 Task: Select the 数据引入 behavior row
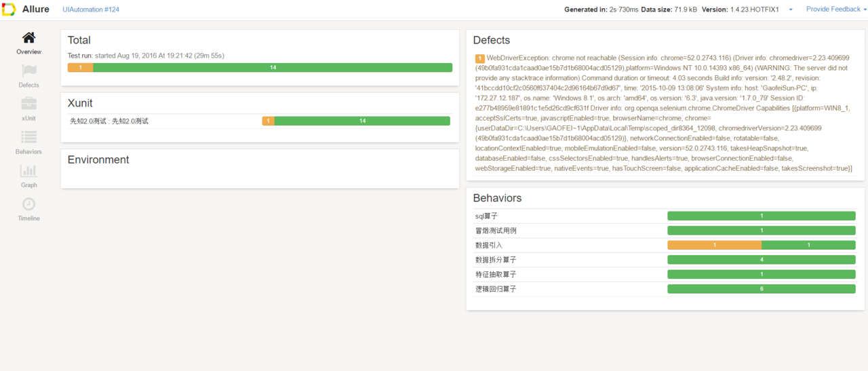[x=665, y=245]
